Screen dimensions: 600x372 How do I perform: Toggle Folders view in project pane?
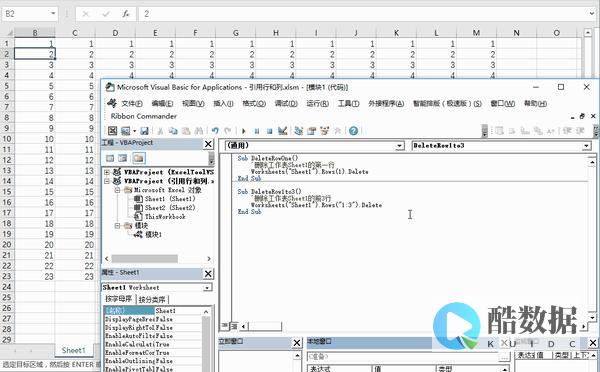click(x=139, y=158)
